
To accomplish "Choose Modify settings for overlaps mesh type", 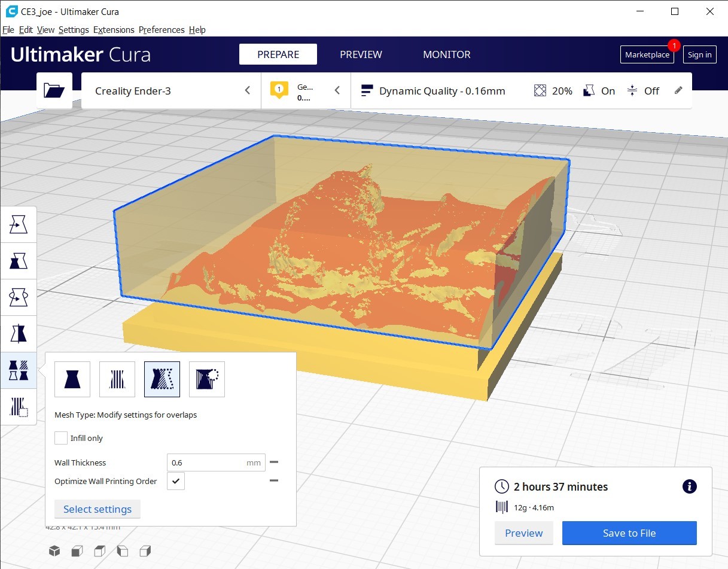I will click(162, 379).
